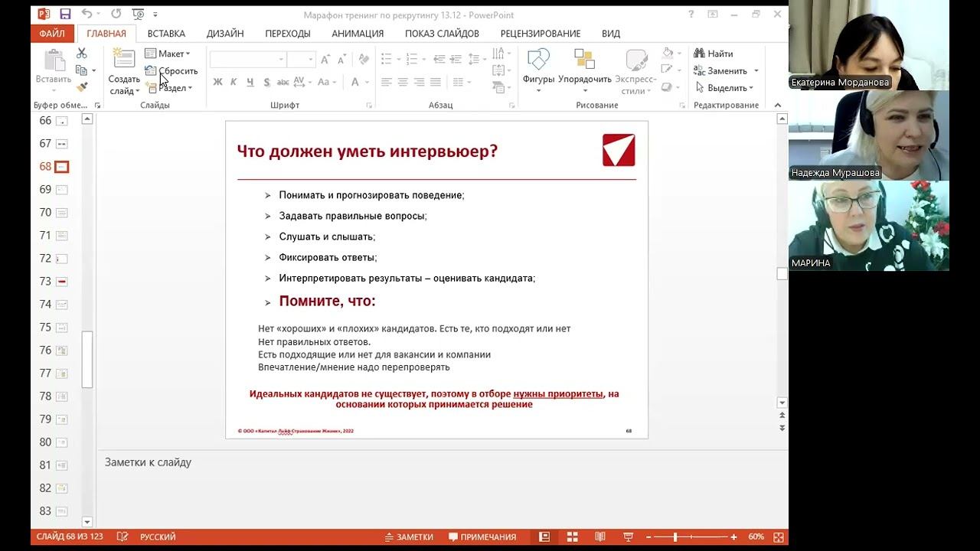Select the Format Painter brush icon
This screenshot has width=980, height=551.
click(82, 88)
